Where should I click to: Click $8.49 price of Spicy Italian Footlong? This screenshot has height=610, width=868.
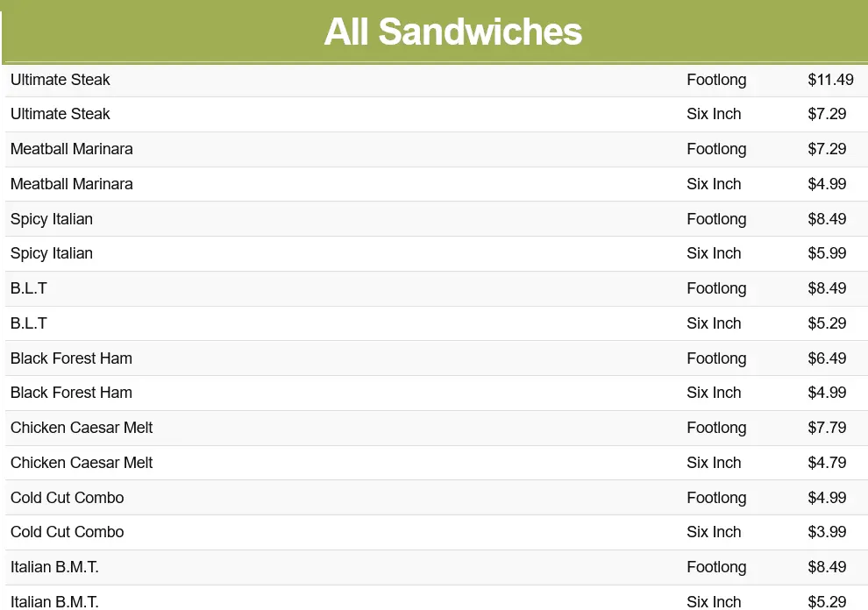827,219
